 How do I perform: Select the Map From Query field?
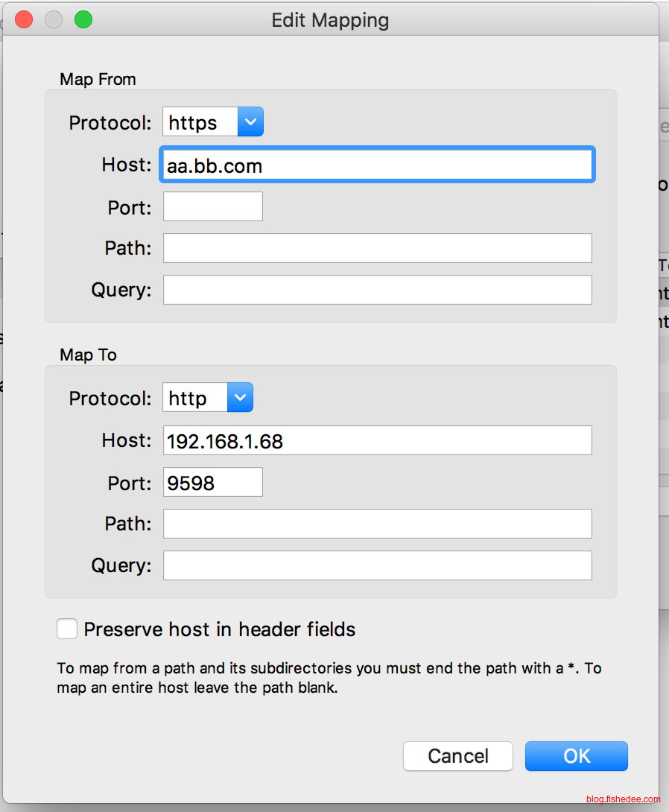pos(377,290)
